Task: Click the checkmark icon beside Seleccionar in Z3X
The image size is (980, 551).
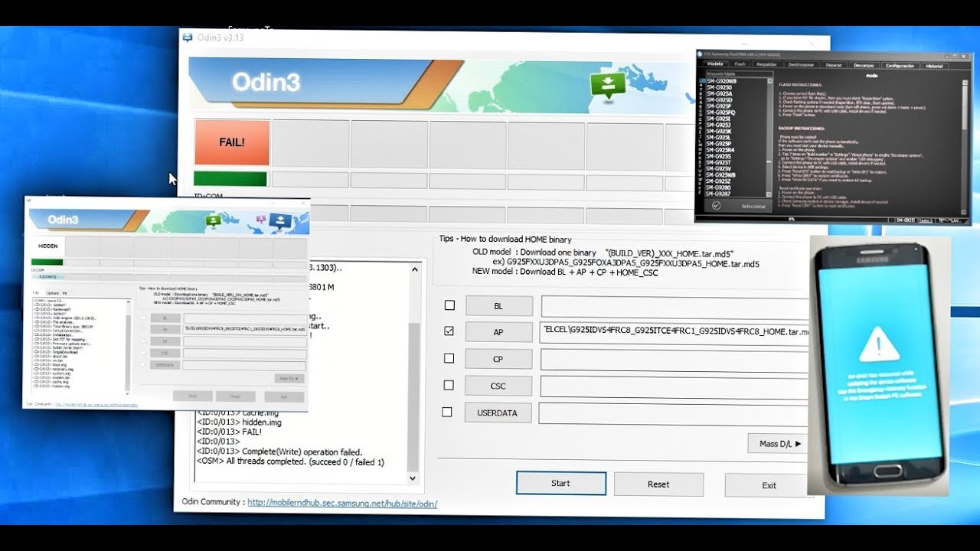Action: click(716, 206)
